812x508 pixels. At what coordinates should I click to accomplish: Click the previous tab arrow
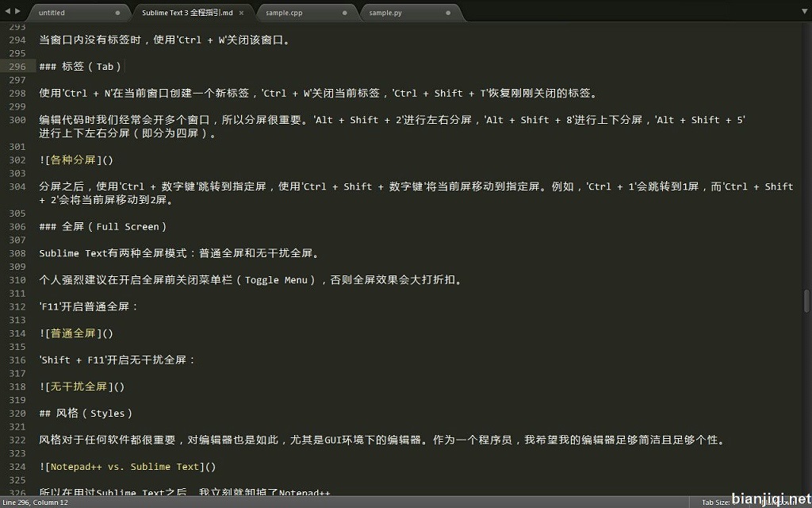[x=7, y=10]
